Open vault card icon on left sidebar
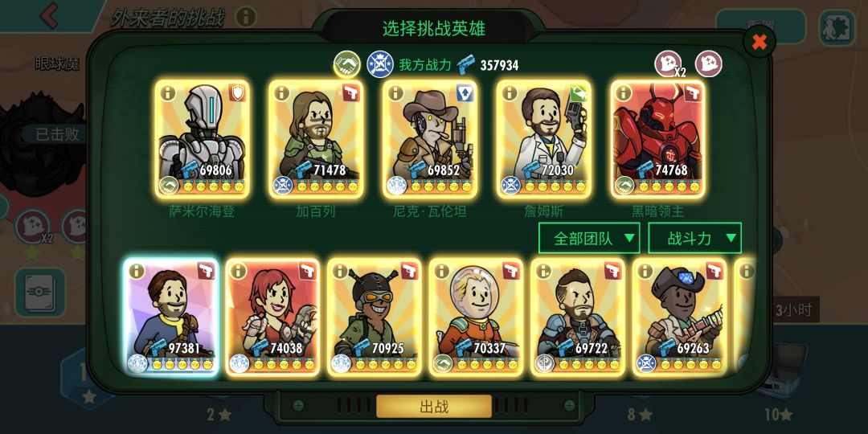This screenshot has width=868, height=434. pyautogui.click(x=40, y=293)
